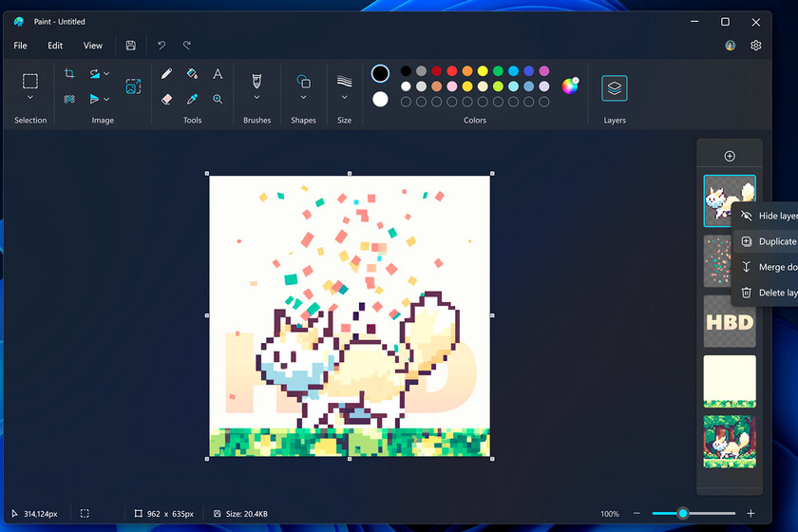Image resolution: width=798 pixels, height=532 pixels.
Task: Click the Paint app icon in title bar
Action: (x=19, y=22)
